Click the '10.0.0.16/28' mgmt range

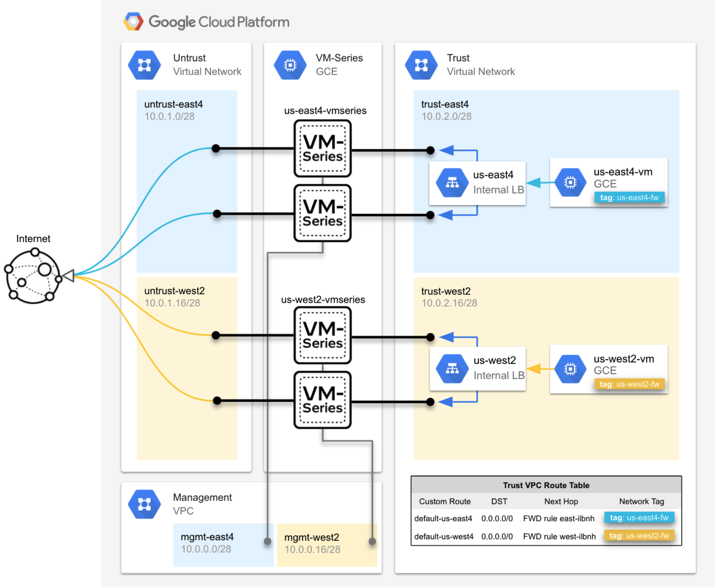coord(312,549)
